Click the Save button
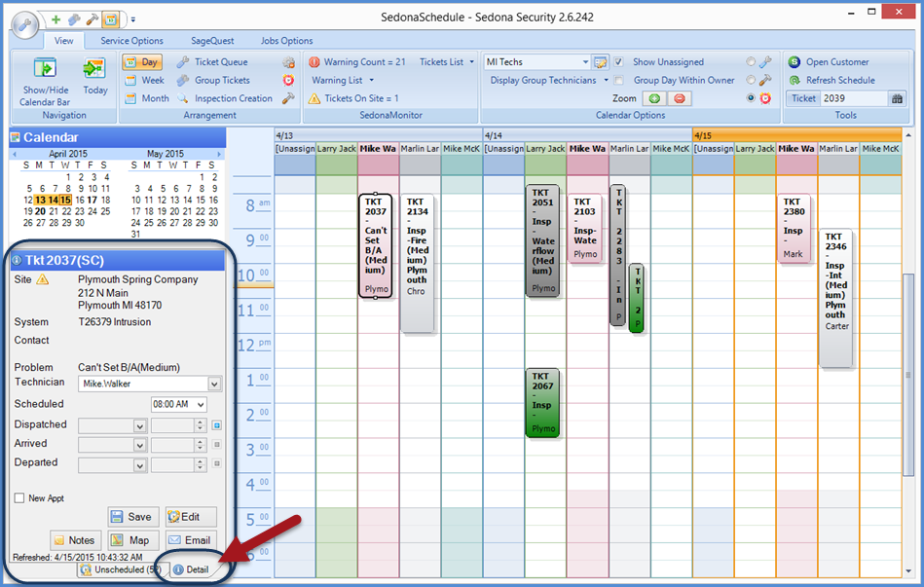 133,517
